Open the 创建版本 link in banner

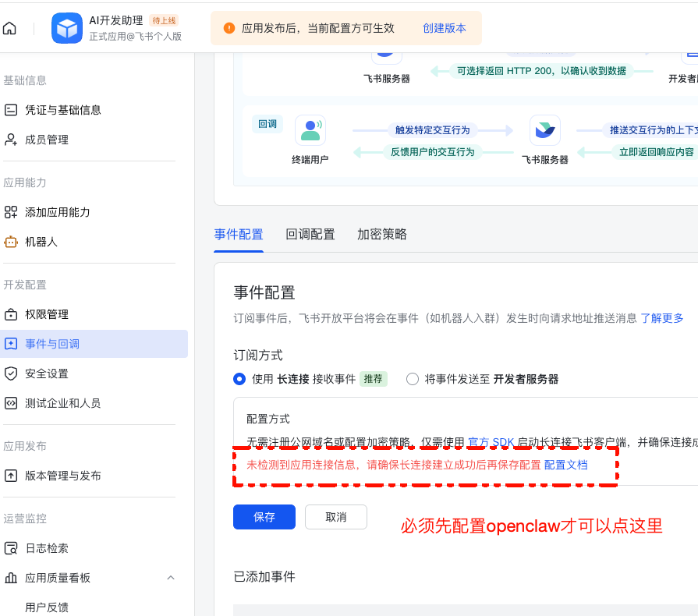445,29
